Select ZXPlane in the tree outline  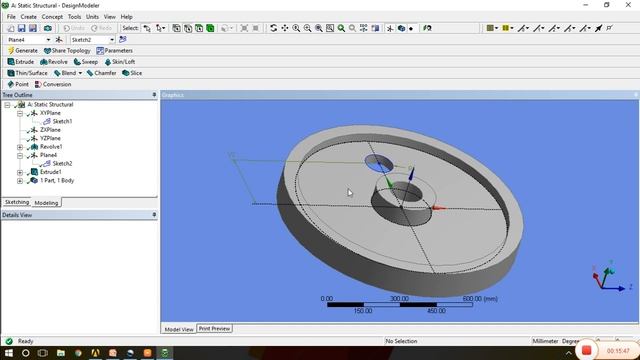click(x=50, y=130)
